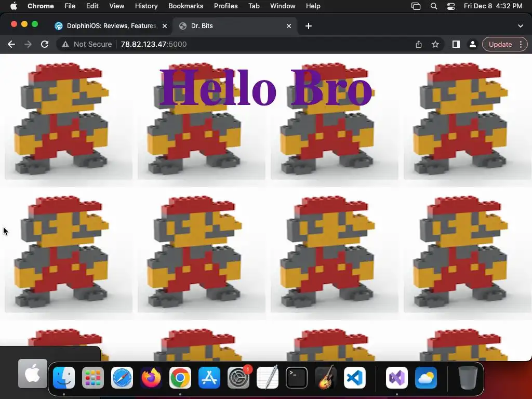The image size is (532, 399).
Task: Open the Window menu
Action: [283, 6]
